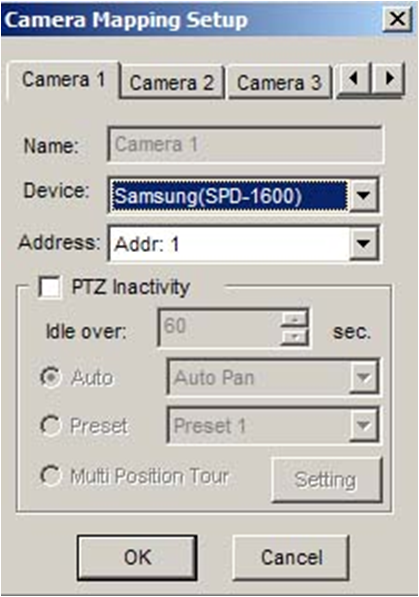Increase the Idle over spinner value
The height and width of the screenshot is (597, 419).
[x=294, y=319]
